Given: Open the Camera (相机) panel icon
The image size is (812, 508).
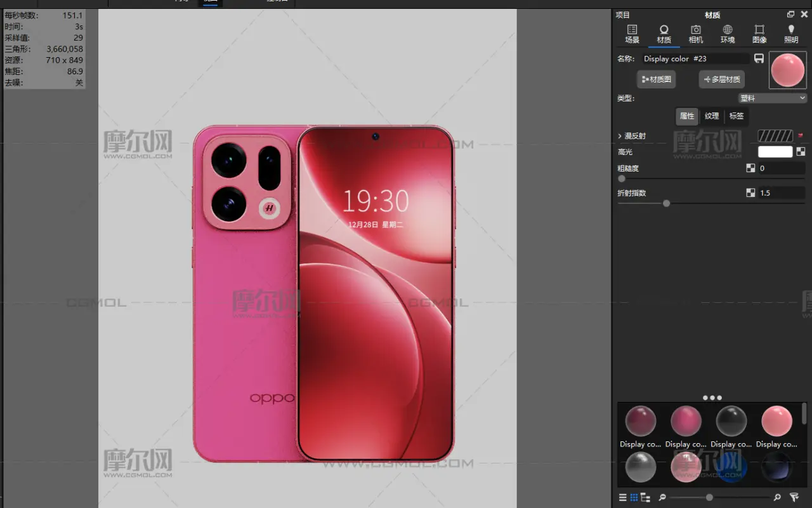Looking at the screenshot, I should coord(696,34).
